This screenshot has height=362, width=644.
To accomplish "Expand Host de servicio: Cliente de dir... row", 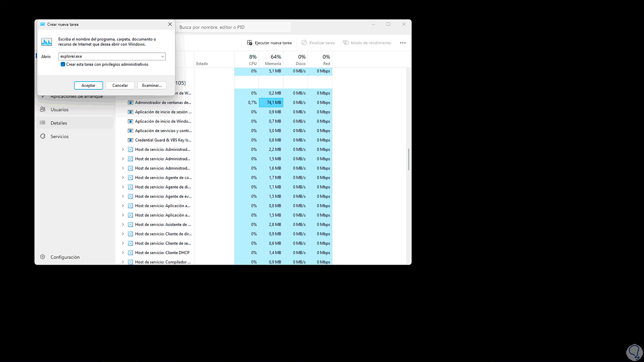I will click(x=123, y=234).
